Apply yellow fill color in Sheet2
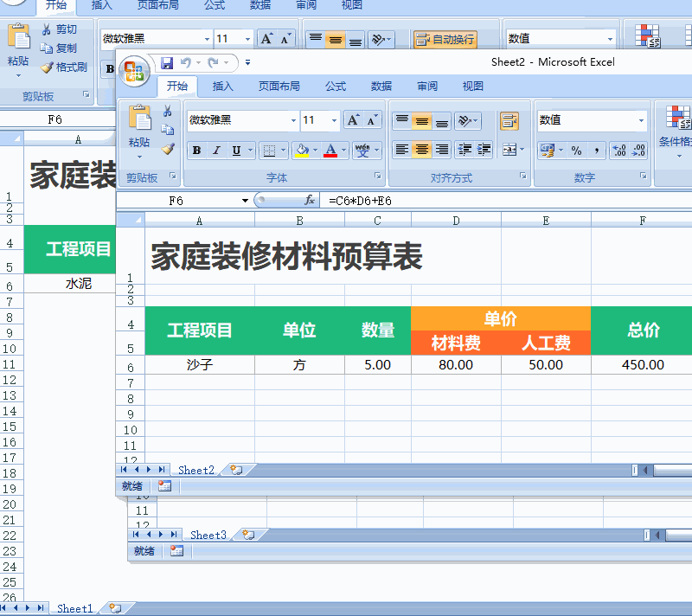The height and width of the screenshot is (616, 692). 302,151
